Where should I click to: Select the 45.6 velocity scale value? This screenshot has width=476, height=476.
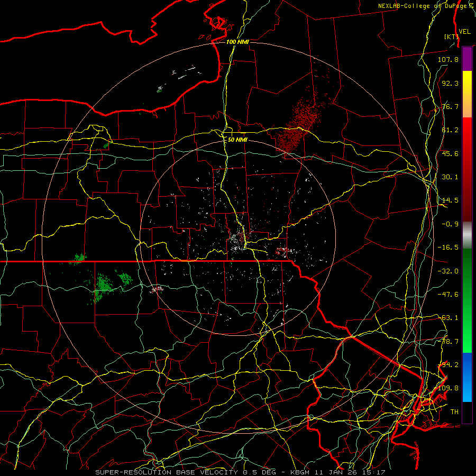pos(450,153)
